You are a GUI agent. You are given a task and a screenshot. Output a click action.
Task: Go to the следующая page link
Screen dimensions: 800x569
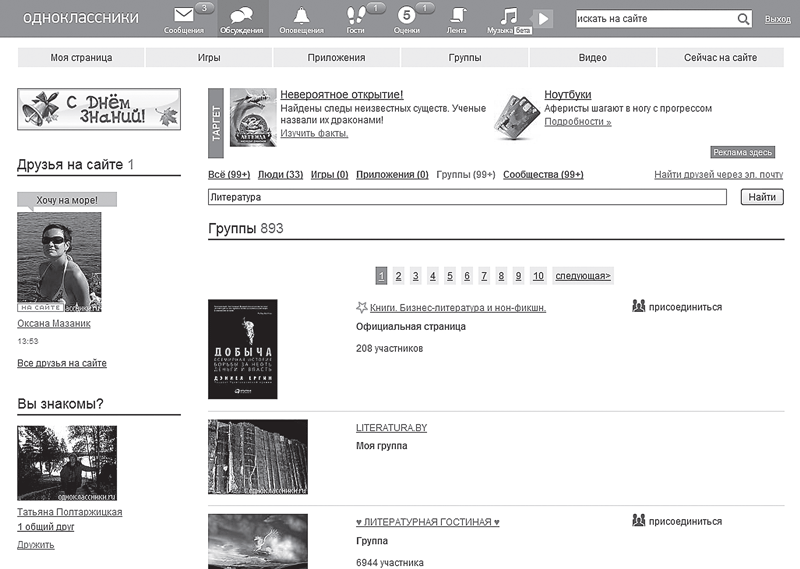pos(583,276)
